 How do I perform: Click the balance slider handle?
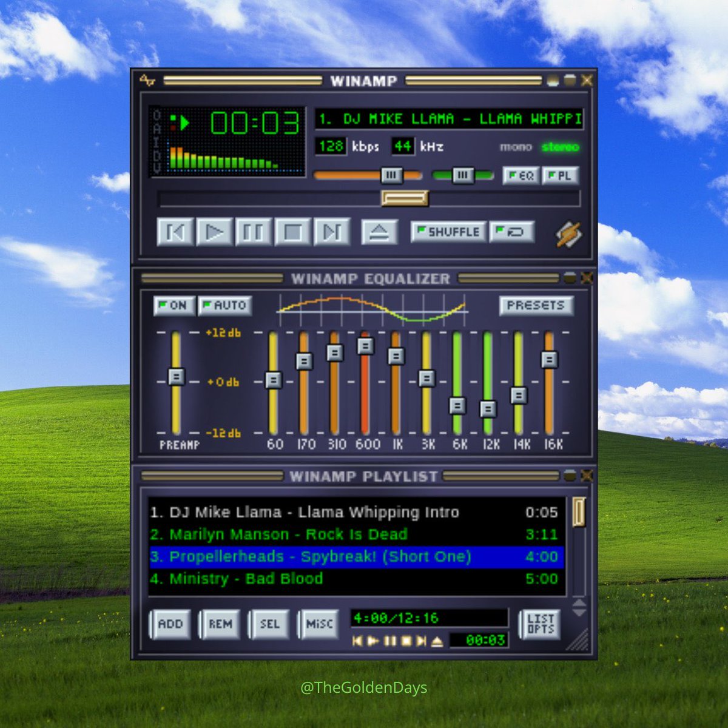pos(462,175)
